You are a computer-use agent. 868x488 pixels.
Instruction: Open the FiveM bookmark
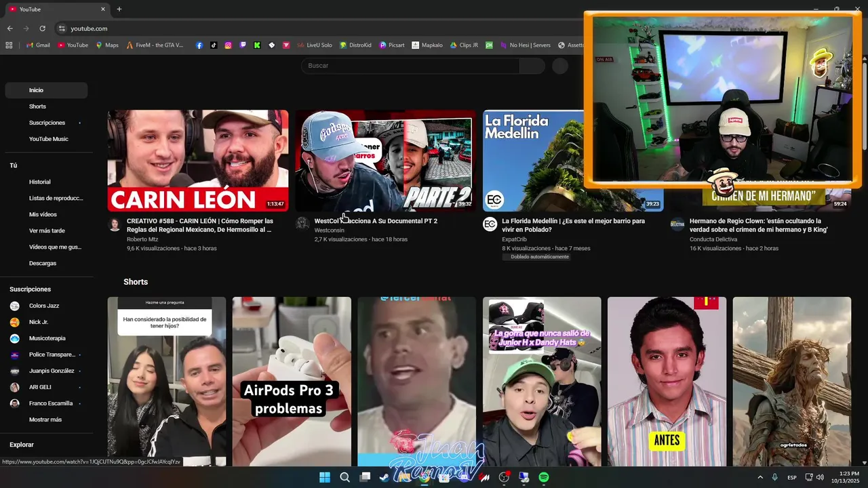(155, 45)
